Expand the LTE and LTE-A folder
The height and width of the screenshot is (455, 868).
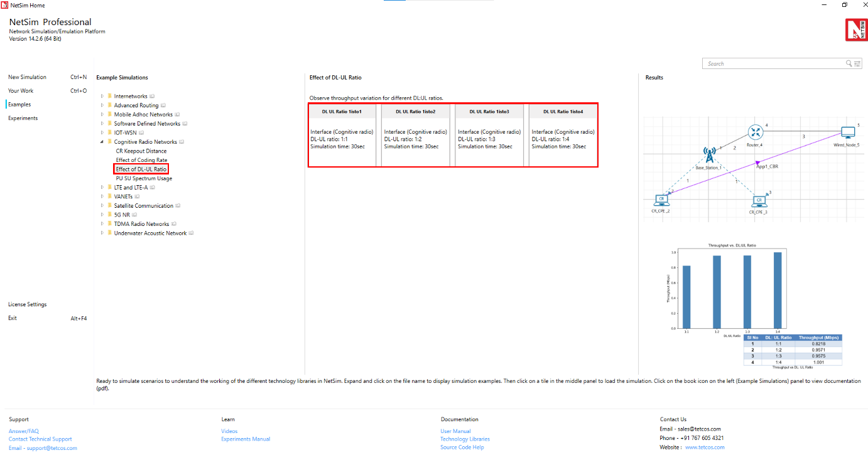(102, 188)
